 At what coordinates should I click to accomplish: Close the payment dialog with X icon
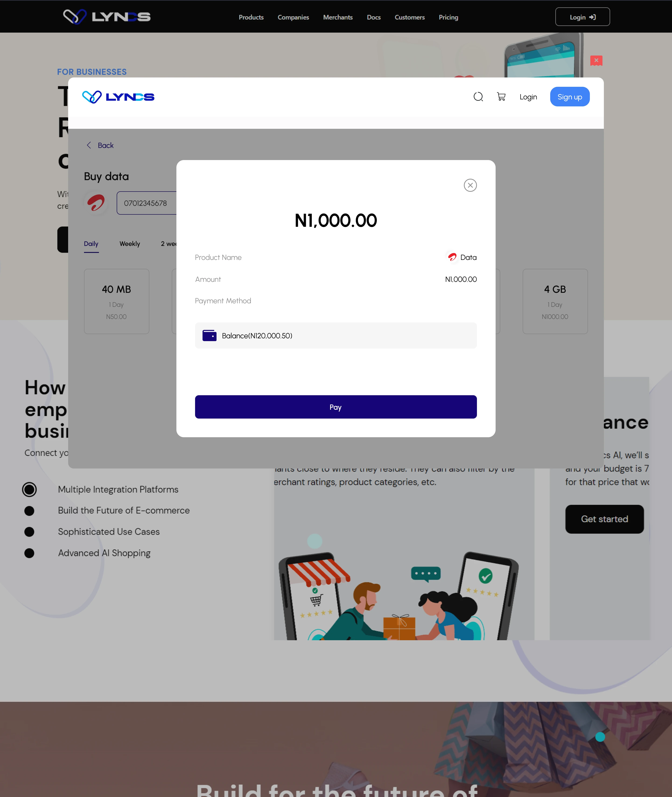coord(470,185)
